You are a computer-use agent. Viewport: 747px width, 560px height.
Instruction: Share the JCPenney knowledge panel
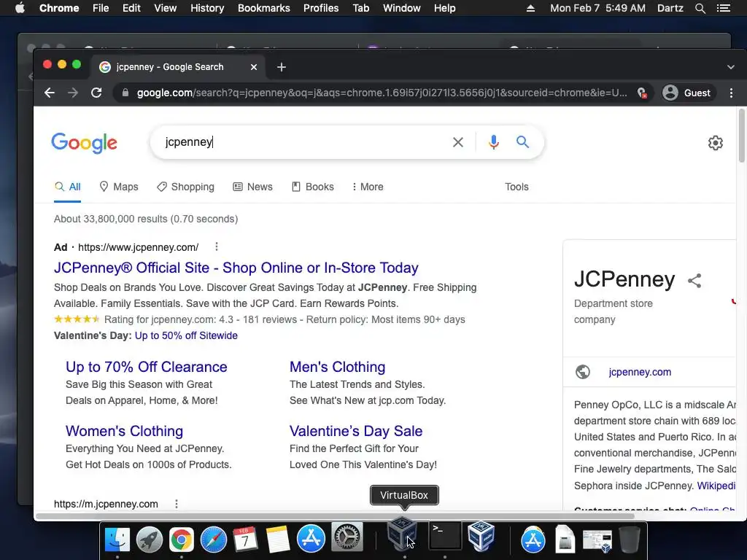(x=694, y=281)
